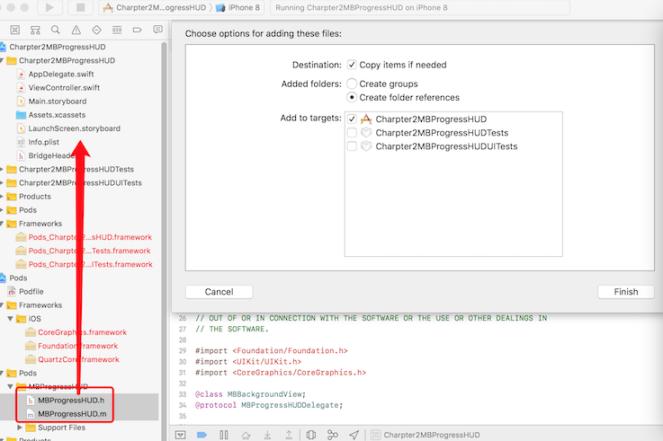Uncheck the Copy items if needed checkbox
The image size is (663, 441).
(x=351, y=64)
